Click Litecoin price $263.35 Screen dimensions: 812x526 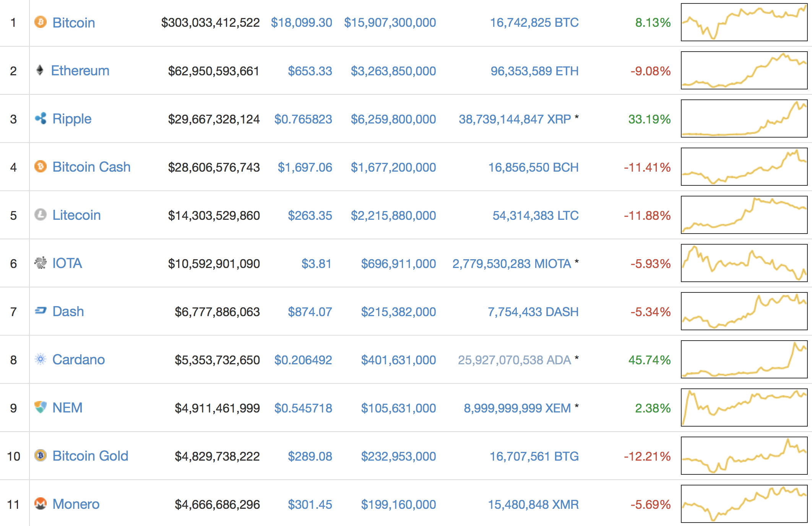pos(310,215)
